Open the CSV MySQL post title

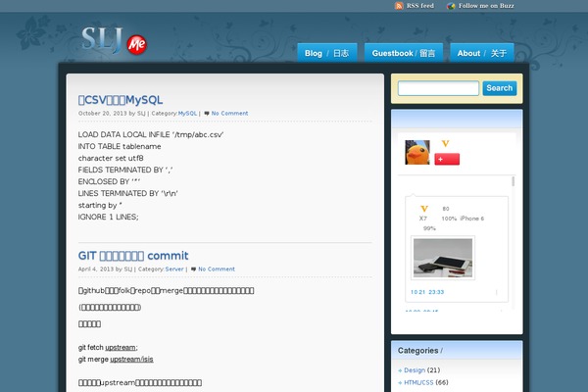pyautogui.click(x=121, y=100)
